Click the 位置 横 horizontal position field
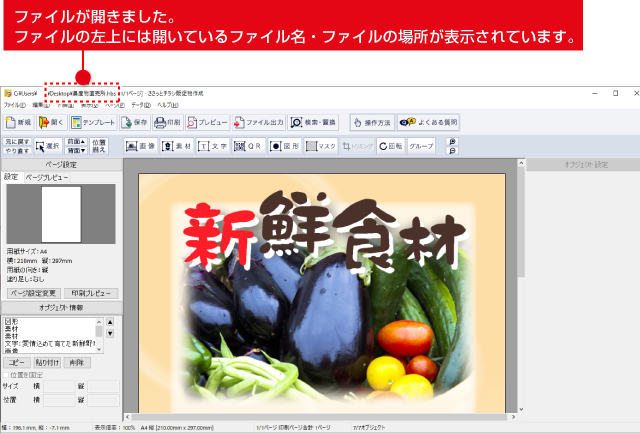This screenshot has width=640, height=434. pos(59,400)
